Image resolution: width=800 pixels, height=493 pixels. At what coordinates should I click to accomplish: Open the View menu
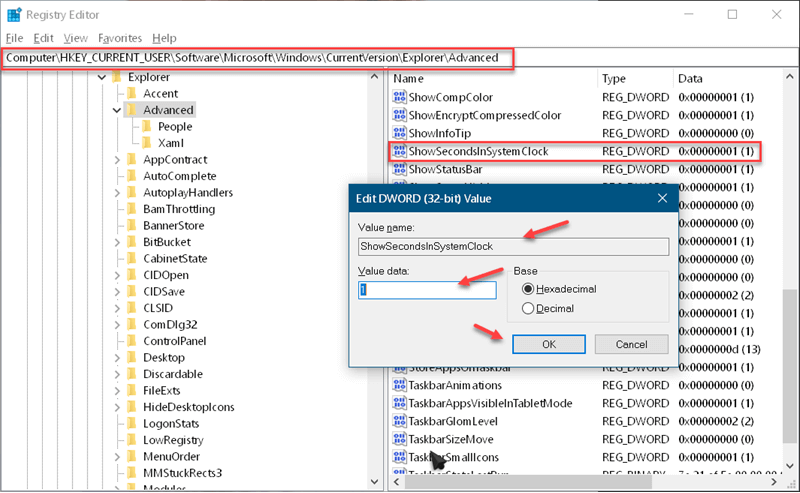(x=76, y=38)
